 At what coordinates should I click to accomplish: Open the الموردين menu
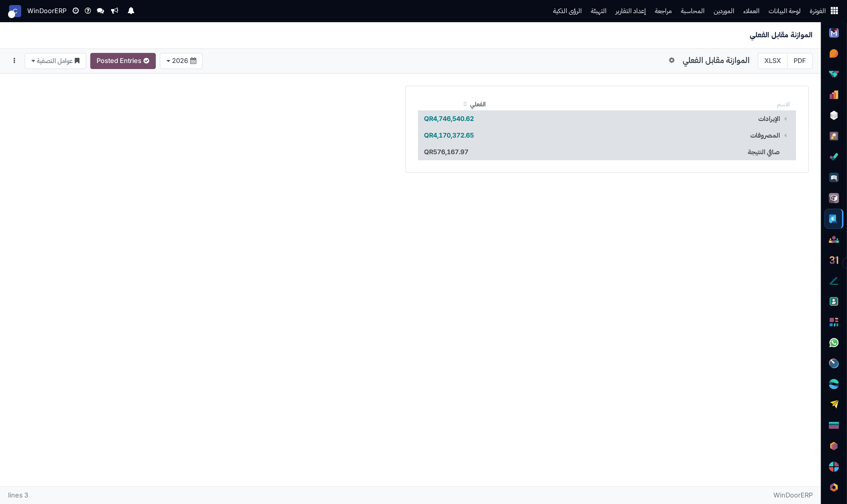[x=724, y=11]
